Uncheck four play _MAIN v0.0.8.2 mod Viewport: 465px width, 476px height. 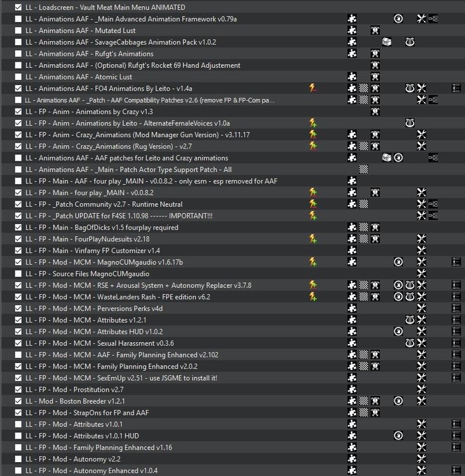coord(18,192)
